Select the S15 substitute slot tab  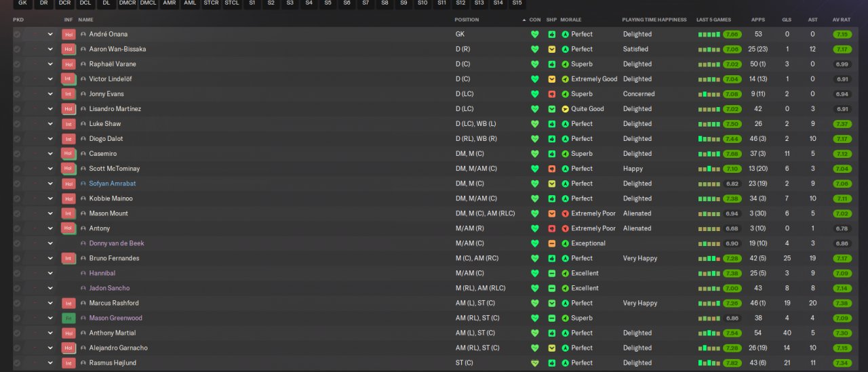(x=517, y=3)
